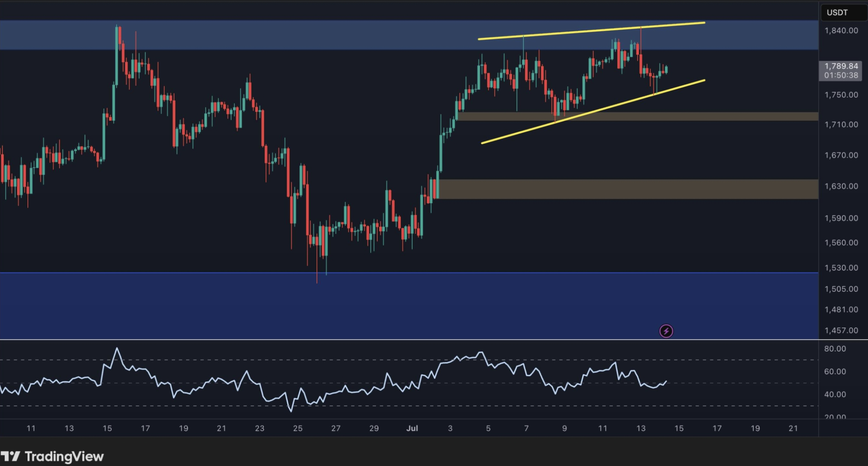
Task: Click the 1,457.00 price axis label
Action: (841, 330)
